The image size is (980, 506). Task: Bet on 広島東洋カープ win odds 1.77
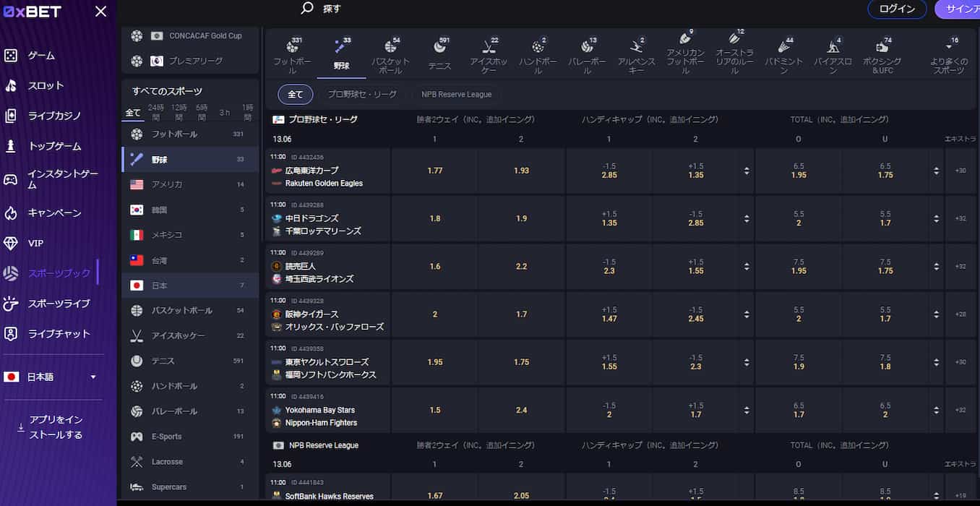[435, 171]
